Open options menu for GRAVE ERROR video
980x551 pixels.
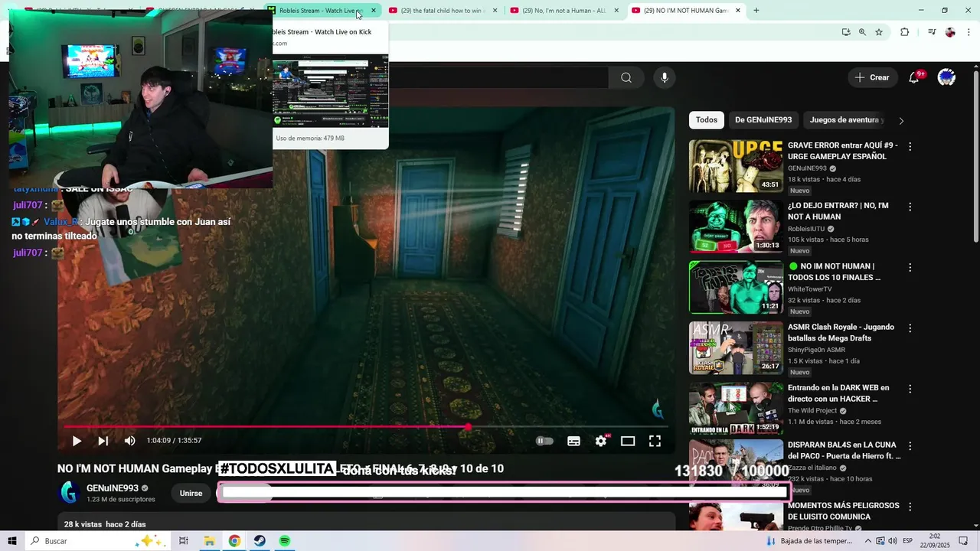coord(910,146)
